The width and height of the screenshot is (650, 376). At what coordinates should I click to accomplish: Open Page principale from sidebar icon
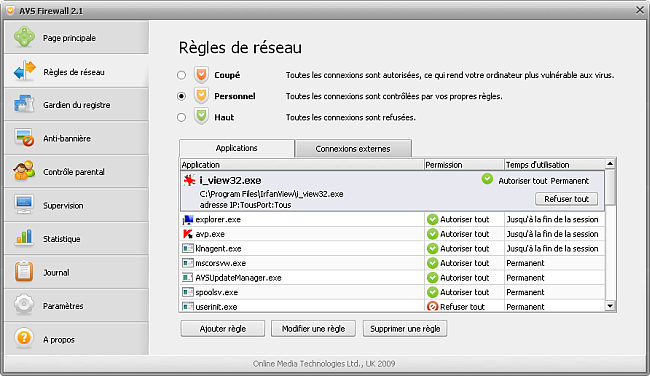[24, 36]
